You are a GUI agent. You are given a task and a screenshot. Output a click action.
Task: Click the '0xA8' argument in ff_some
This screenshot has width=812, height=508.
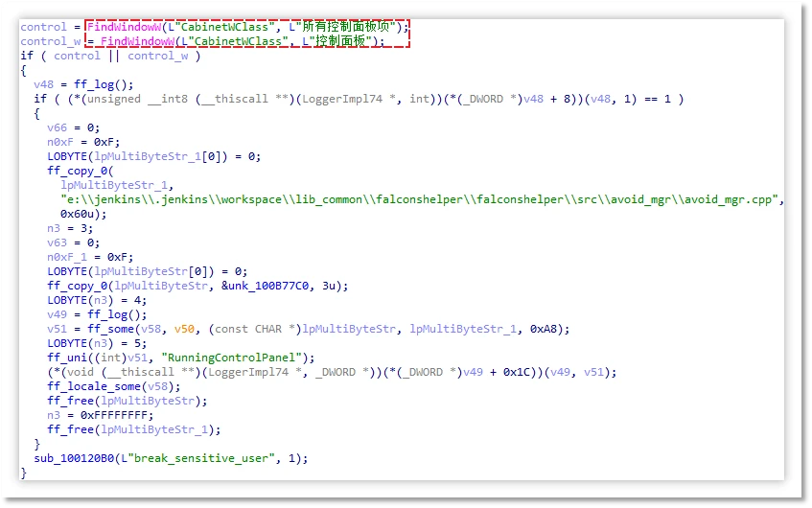pos(543,330)
